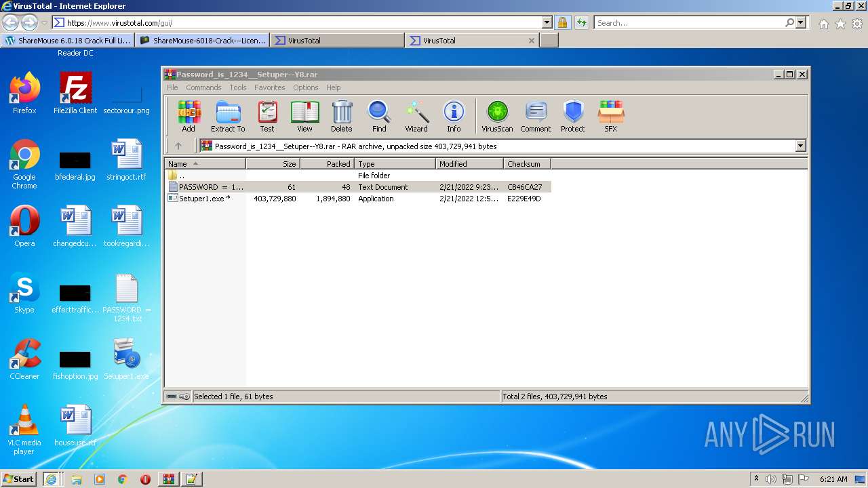The width and height of the screenshot is (868, 488).
Task: Open the Favorites menu
Action: coord(270,87)
